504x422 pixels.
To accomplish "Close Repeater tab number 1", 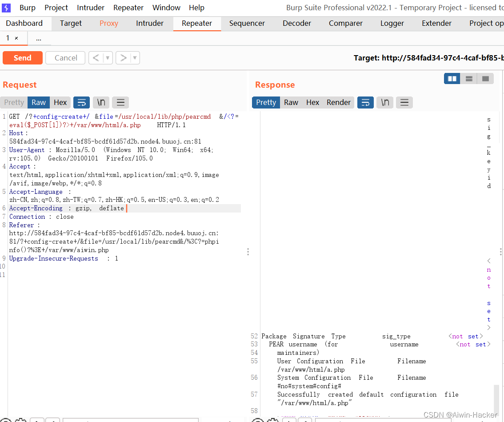I will [x=16, y=38].
